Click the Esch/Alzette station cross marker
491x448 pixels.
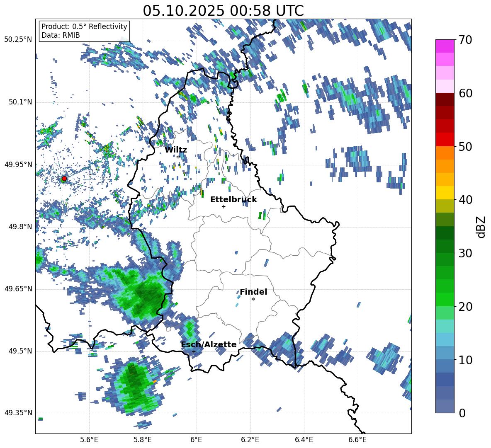194,351
